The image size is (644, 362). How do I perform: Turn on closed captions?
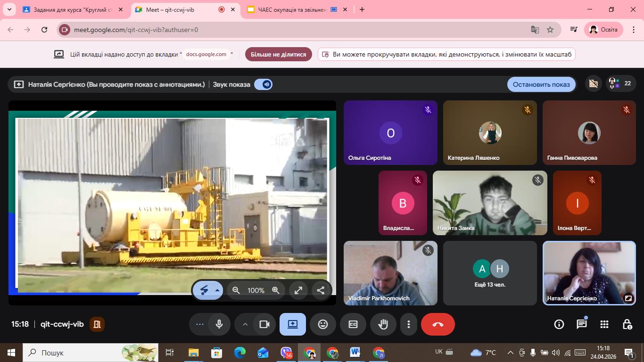coord(353,324)
